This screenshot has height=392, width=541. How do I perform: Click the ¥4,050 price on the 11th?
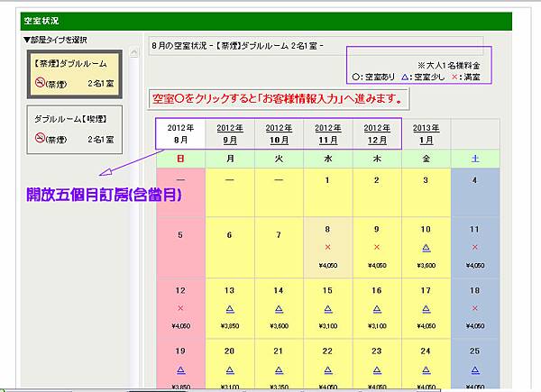(x=475, y=266)
